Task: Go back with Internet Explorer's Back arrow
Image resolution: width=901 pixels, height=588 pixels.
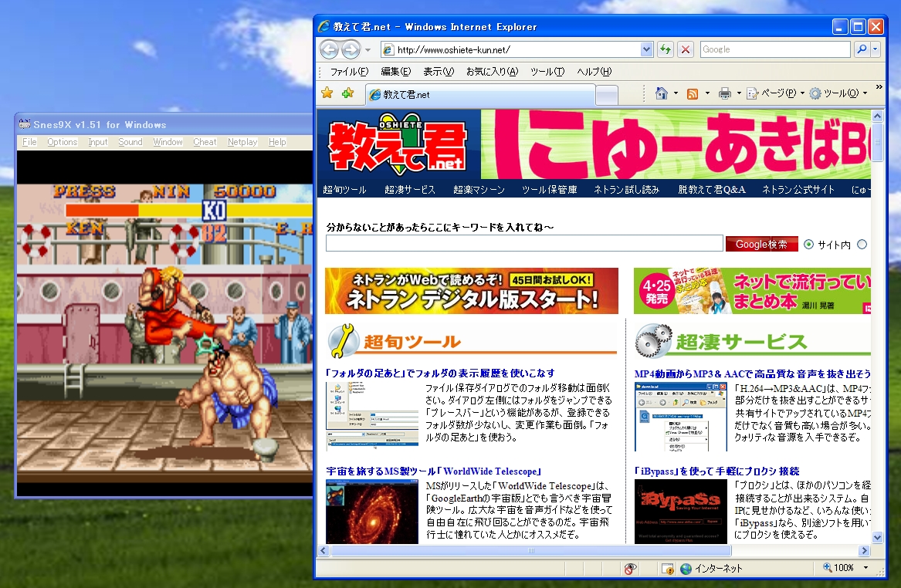Action: pyautogui.click(x=329, y=49)
